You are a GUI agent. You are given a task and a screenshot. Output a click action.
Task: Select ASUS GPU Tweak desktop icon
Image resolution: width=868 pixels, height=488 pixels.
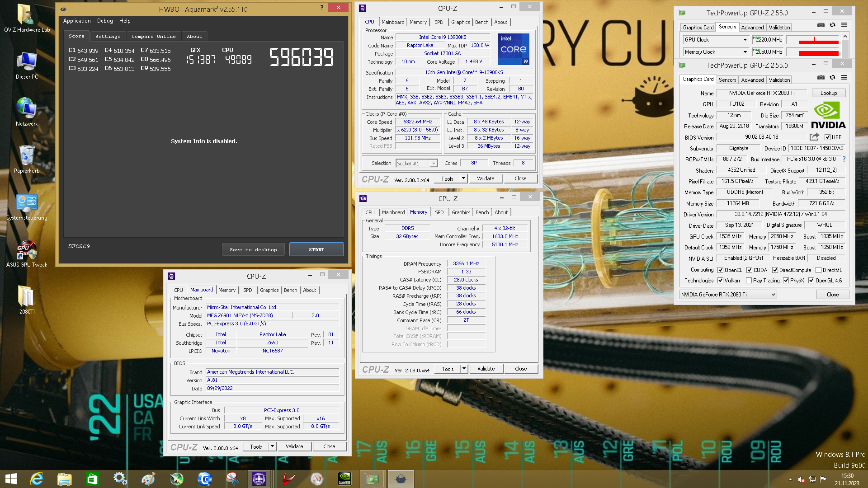[x=27, y=254]
